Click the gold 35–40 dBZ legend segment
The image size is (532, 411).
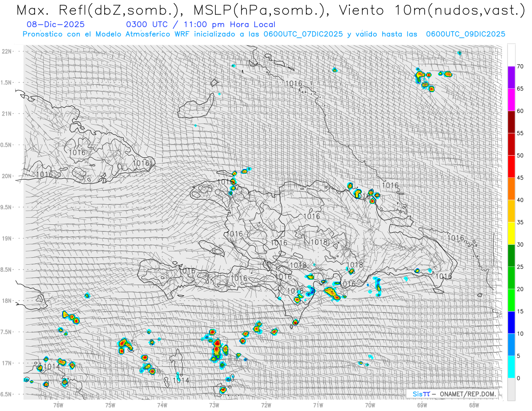coord(511,211)
